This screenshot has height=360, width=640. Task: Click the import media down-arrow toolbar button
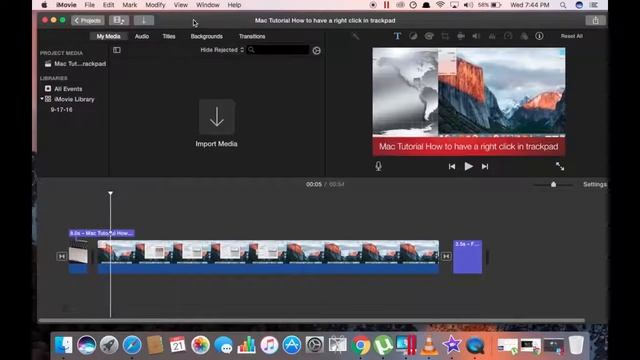click(x=144, y=20)
